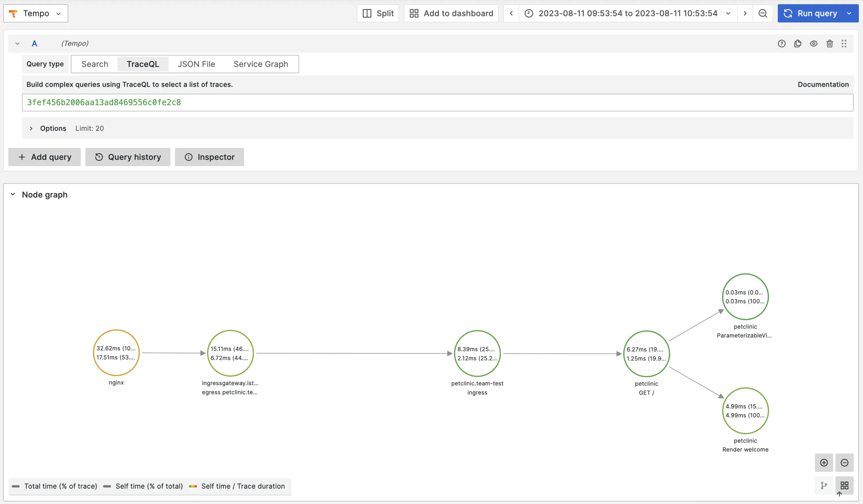The image size is (863, 504).
Task: Toggle query A visibility eye icon
Action: pyautogui.click(x=814, y=43)
